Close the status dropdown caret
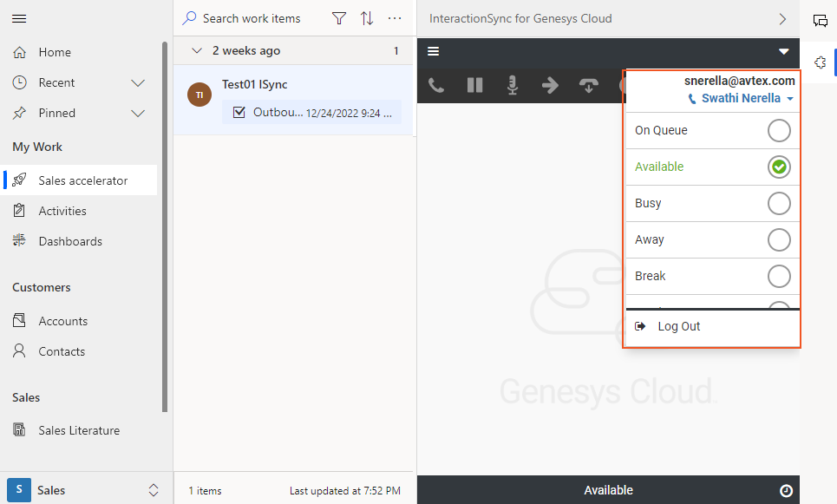The image size is (837, 504). (x=783, y=51)
